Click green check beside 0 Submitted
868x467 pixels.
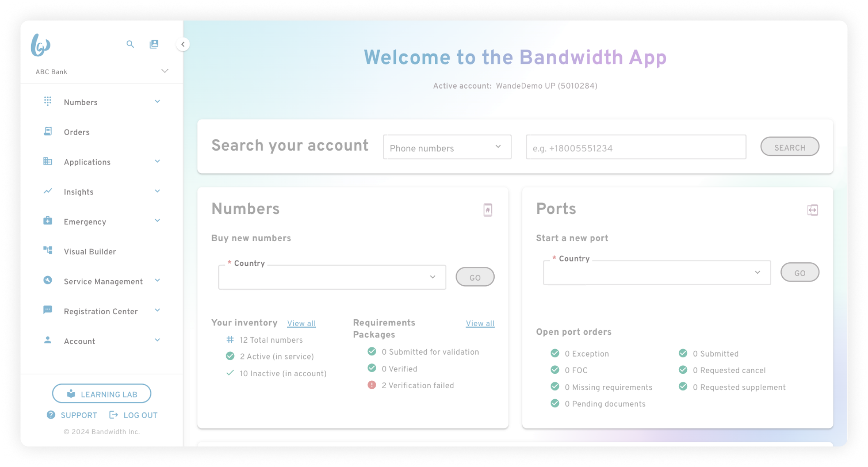click(683, 353)
